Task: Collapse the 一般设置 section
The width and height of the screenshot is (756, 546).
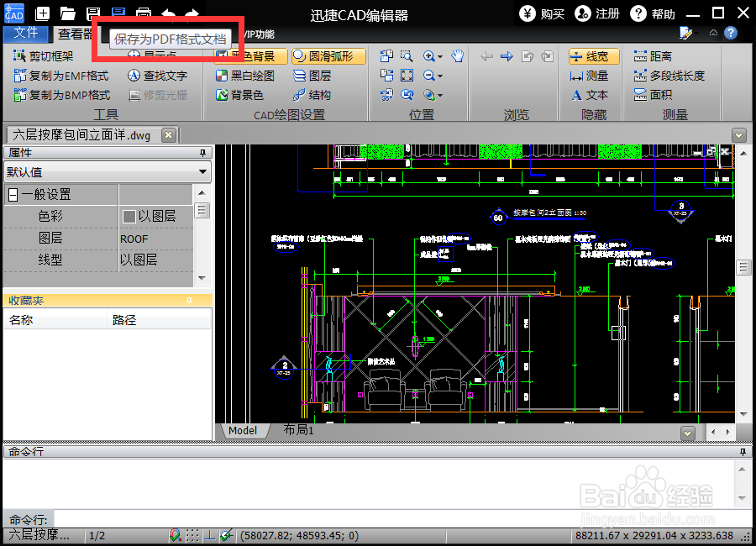Action: [13, 195]
